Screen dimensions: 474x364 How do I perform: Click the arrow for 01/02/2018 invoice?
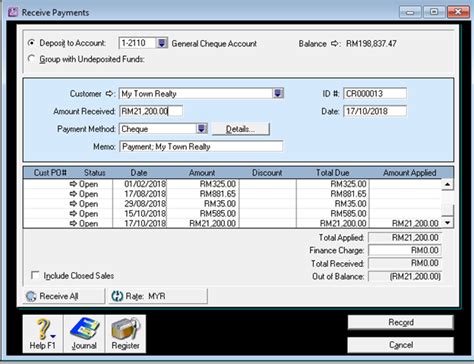click(x=73, y=184)
